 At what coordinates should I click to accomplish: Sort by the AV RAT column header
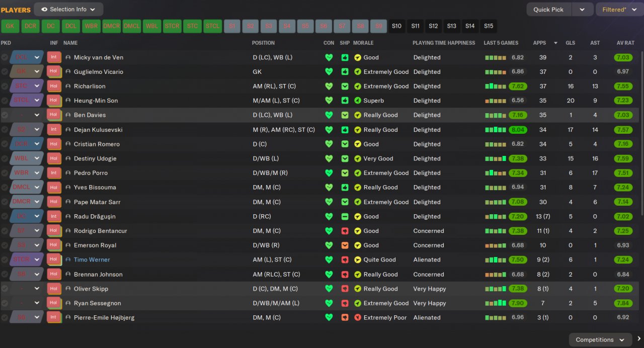coord(625,43)
